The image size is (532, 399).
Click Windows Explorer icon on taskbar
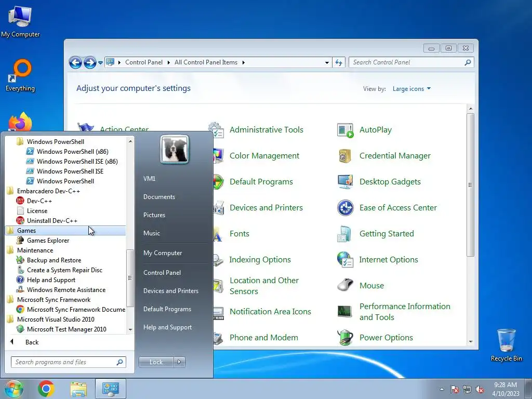tap(78, 389)
